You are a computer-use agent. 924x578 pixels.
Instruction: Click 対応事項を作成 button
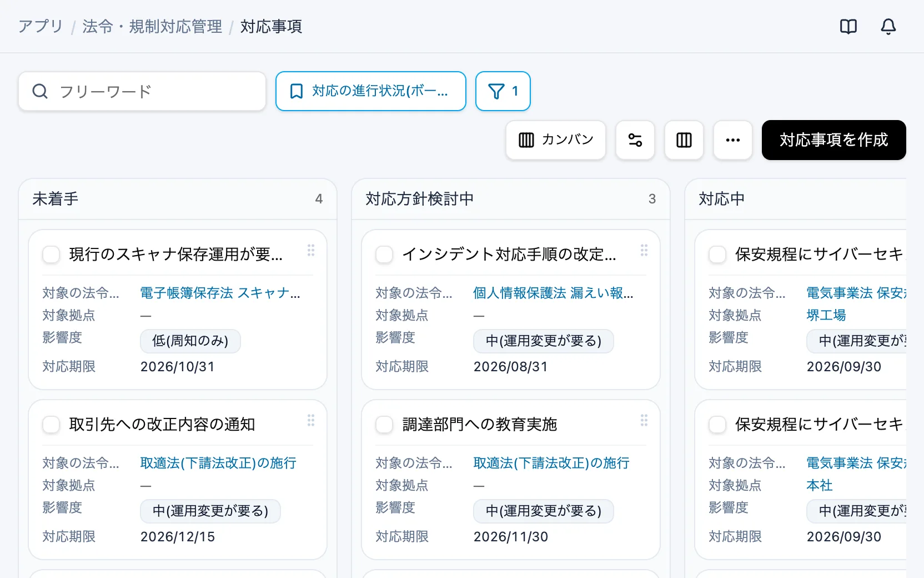click(x=833, y=140)
